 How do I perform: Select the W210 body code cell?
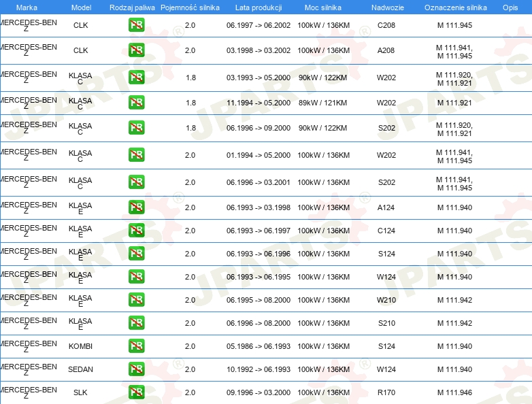[x=386, y=299]
